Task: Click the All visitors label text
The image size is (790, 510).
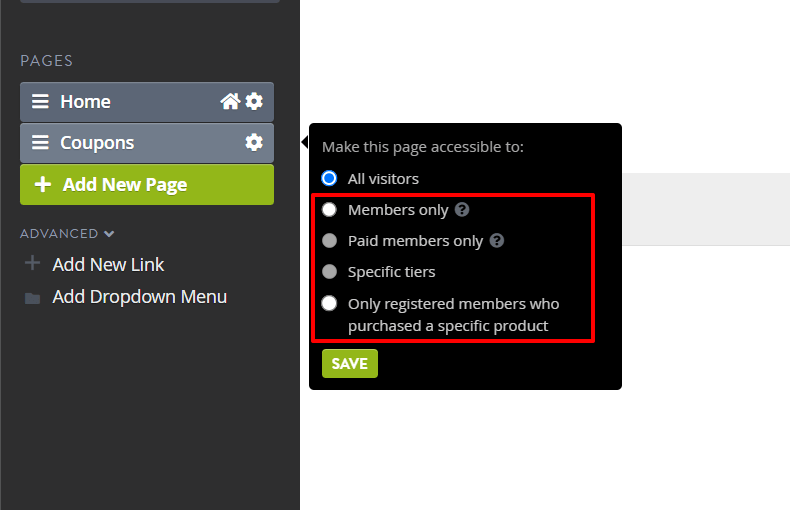Action: tap(383, 179)
